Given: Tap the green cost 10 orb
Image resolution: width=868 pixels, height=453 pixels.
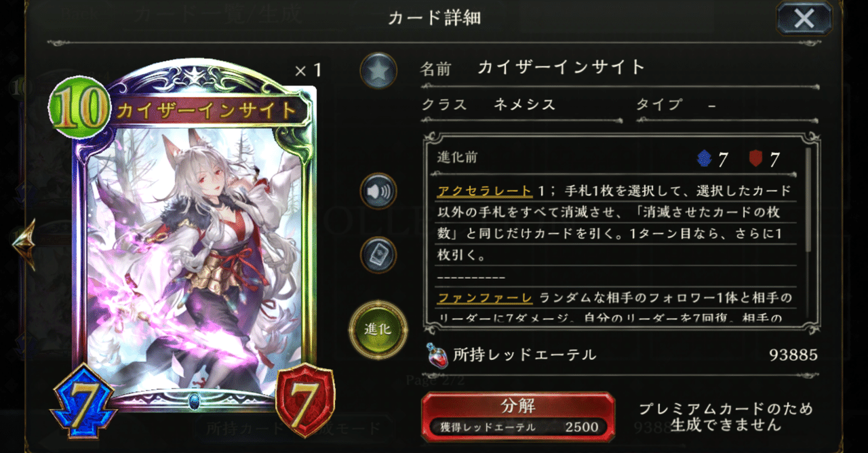Looking at the screenshot, I should (79, 106).
